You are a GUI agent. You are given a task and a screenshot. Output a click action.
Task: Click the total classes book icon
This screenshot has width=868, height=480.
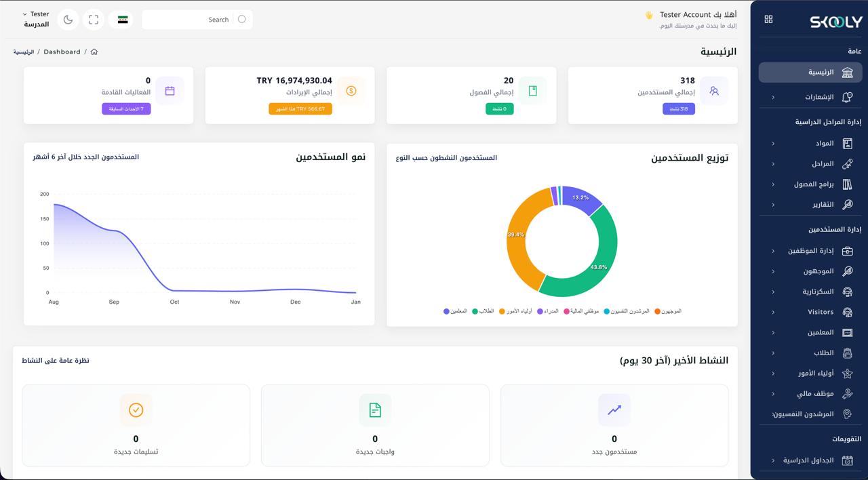click(x=532, y=91)
